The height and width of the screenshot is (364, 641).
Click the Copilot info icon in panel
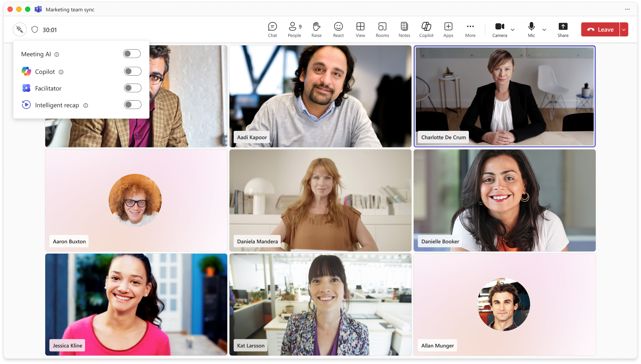[x=61, y=72]
